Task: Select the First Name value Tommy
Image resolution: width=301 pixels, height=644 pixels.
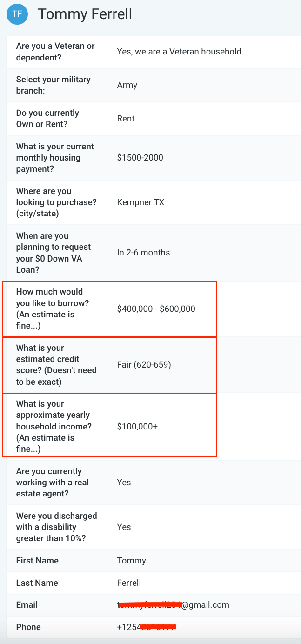Action: tap(132, 561)
